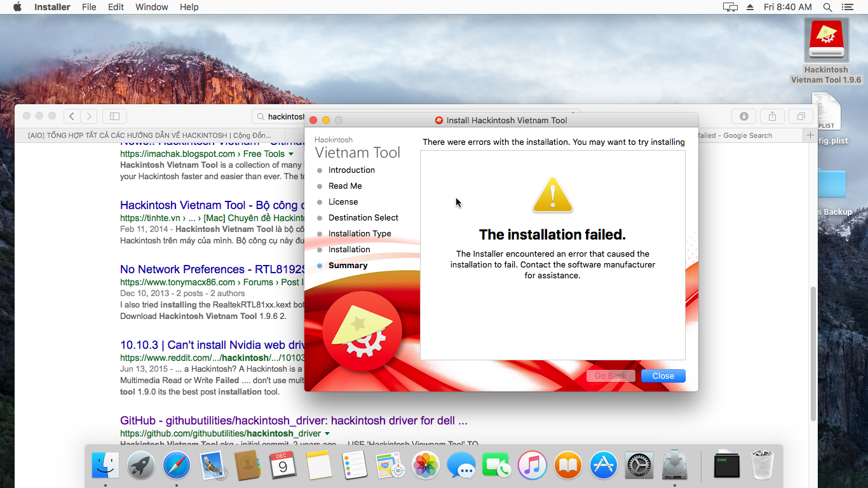
Task: Open the Window menu
Action: coord(152,7)
